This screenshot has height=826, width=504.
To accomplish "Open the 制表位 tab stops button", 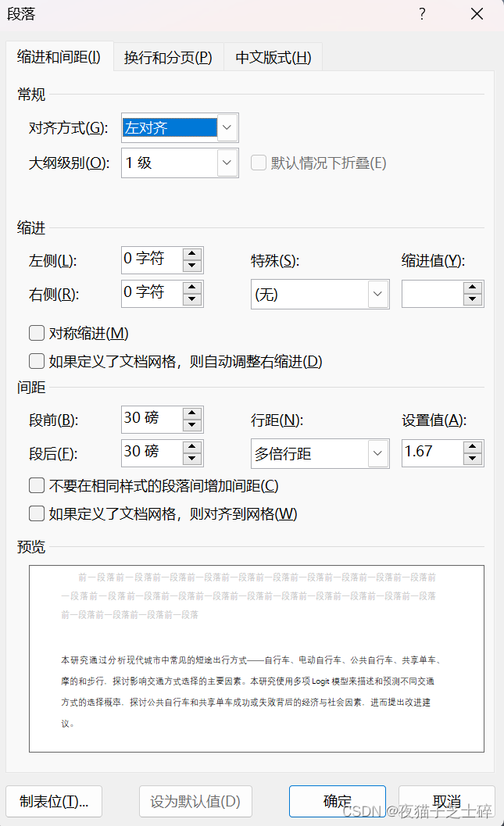I will [x=54, y=801].
